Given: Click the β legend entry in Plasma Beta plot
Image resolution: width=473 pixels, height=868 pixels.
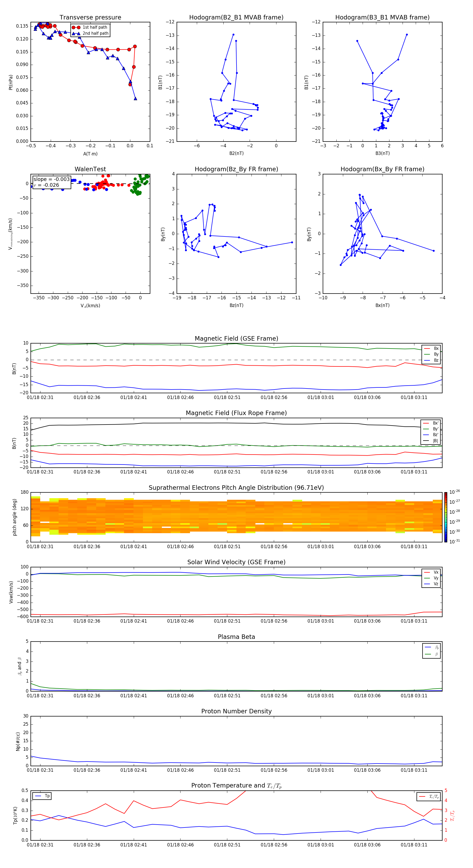Looking at the screenshot, I should tap(431, 654).
